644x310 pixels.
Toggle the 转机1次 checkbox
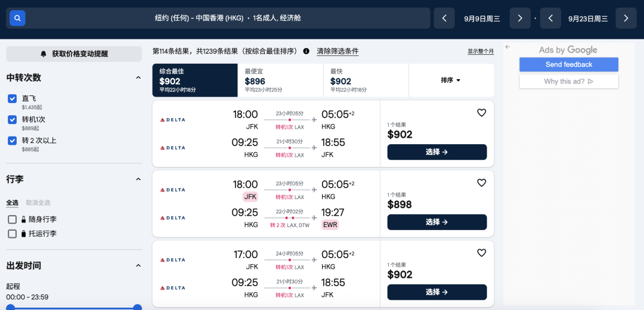[12, 119]
